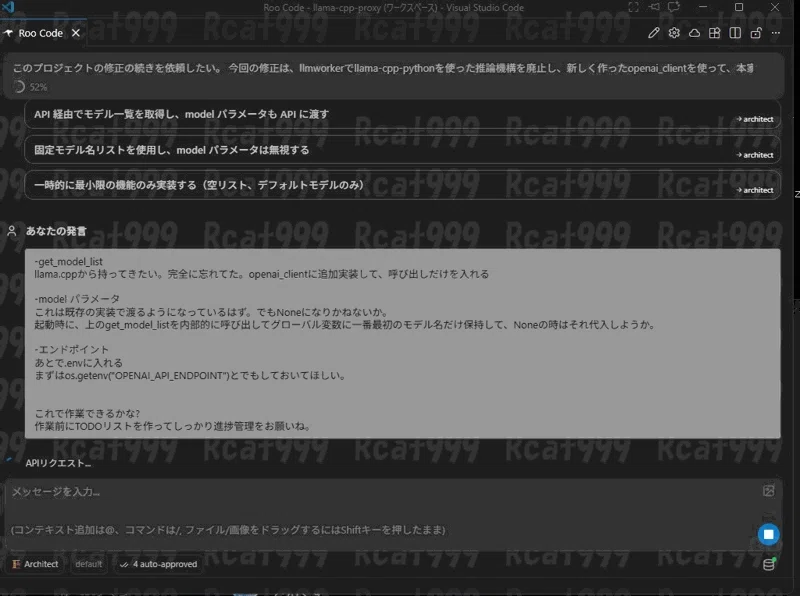Click the 52% progress indicator
This screenshot has height=596, width=800.
(32, 87)
